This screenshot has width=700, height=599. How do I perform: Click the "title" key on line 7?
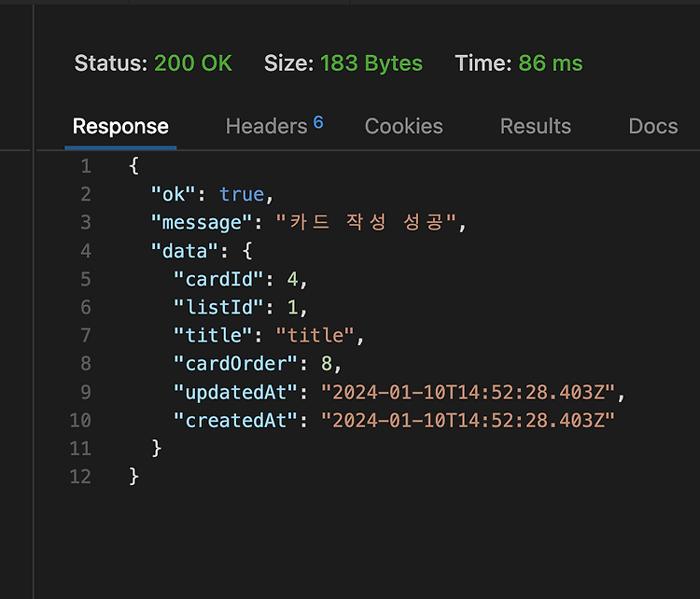pyautogui.click(x=213, y=336)
